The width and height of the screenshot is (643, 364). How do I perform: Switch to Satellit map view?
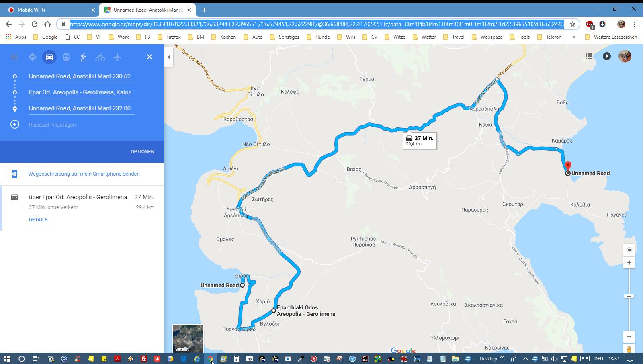[x=188, y=339]
